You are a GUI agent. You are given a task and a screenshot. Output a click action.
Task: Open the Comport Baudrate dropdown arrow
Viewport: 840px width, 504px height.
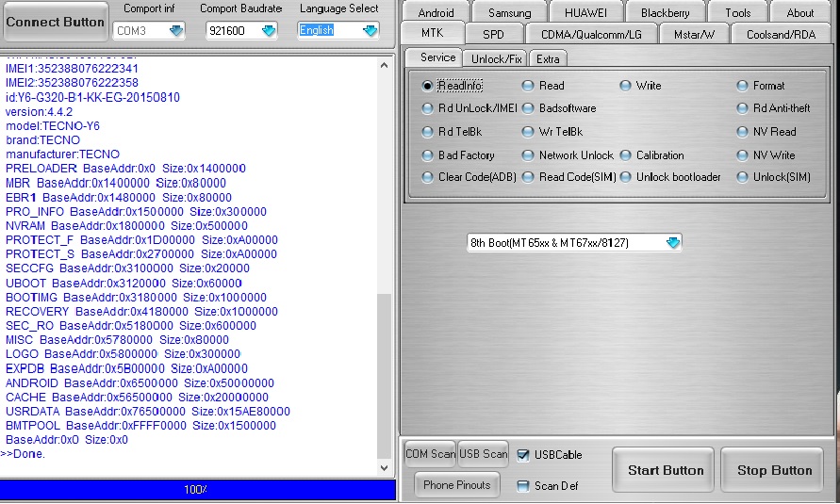(269, 30)
